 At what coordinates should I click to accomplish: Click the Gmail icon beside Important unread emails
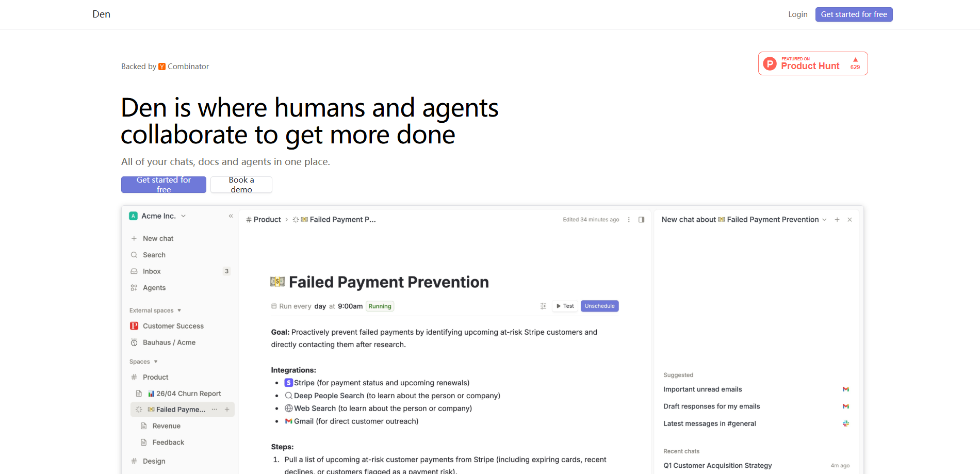click(846, 389)
